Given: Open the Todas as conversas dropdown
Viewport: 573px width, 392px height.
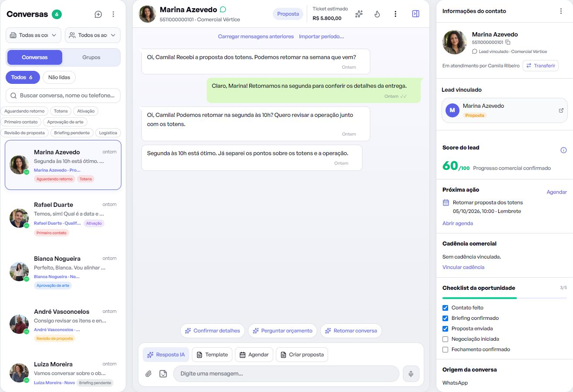Looking at the screenshot, I should pyautogui.click(x=33, y=35).
